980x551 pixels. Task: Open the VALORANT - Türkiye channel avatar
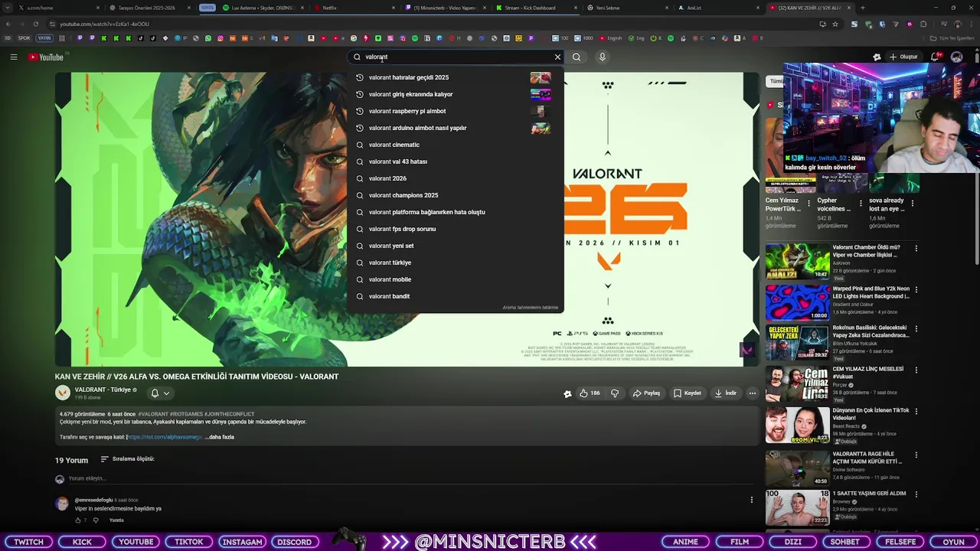63,393
